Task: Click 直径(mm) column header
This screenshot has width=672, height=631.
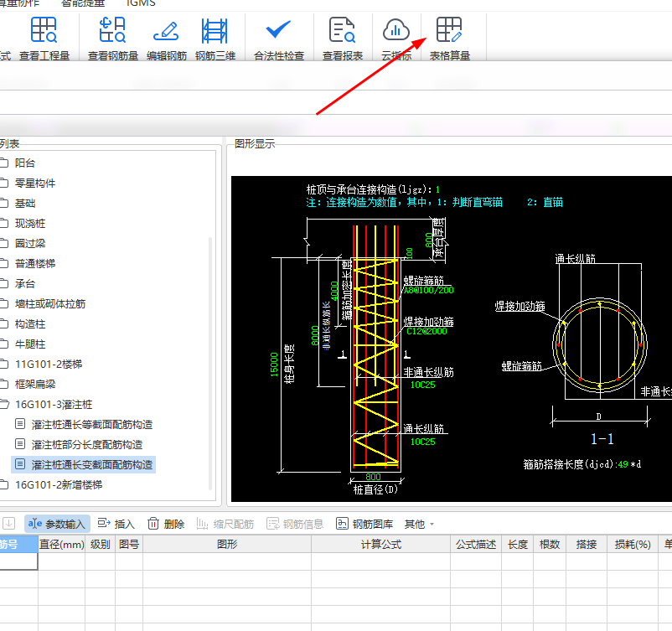Action: pos(61,545)
